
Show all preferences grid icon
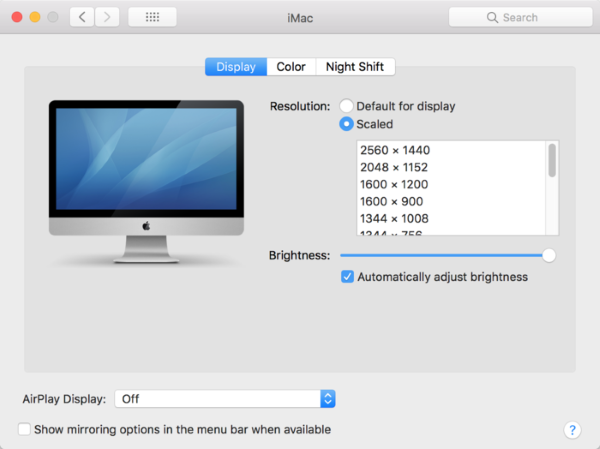(x=152, y=17)
